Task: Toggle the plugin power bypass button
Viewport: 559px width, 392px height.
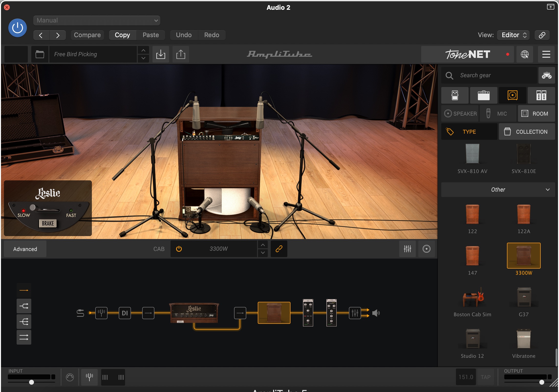Action: click(x=18, y=28)
